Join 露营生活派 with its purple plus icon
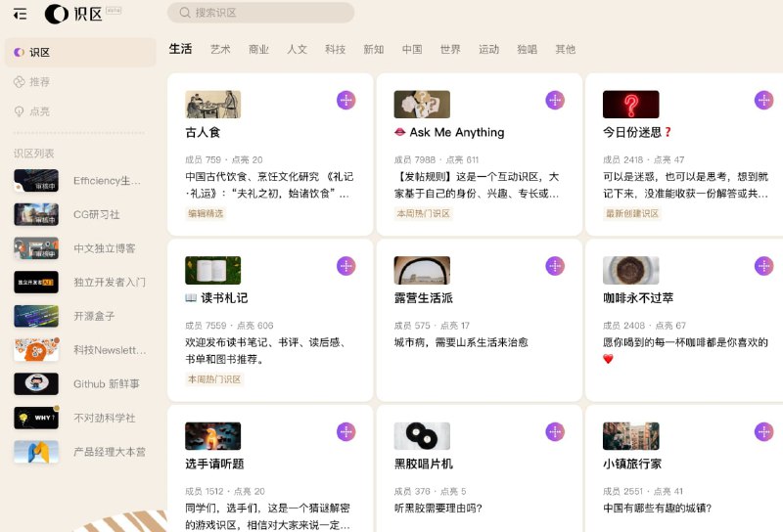This screenshot has height=532, width=783. (555, 266)
